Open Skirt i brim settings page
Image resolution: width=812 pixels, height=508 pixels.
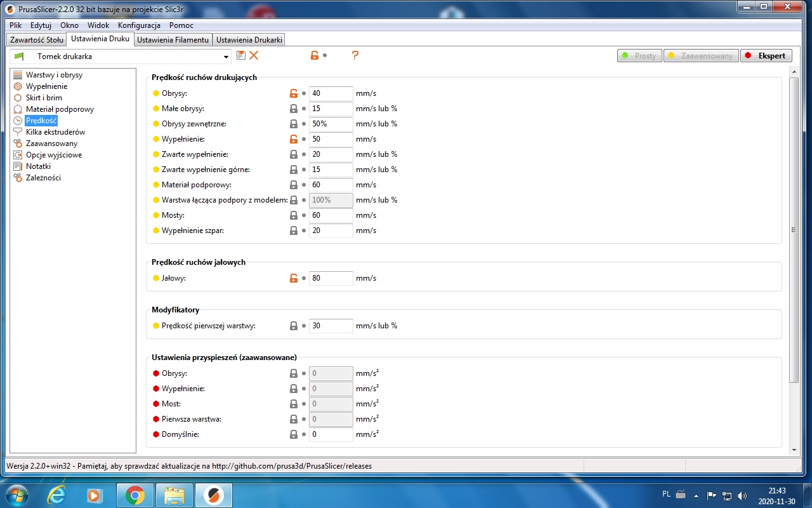click(x=44, y=98)
